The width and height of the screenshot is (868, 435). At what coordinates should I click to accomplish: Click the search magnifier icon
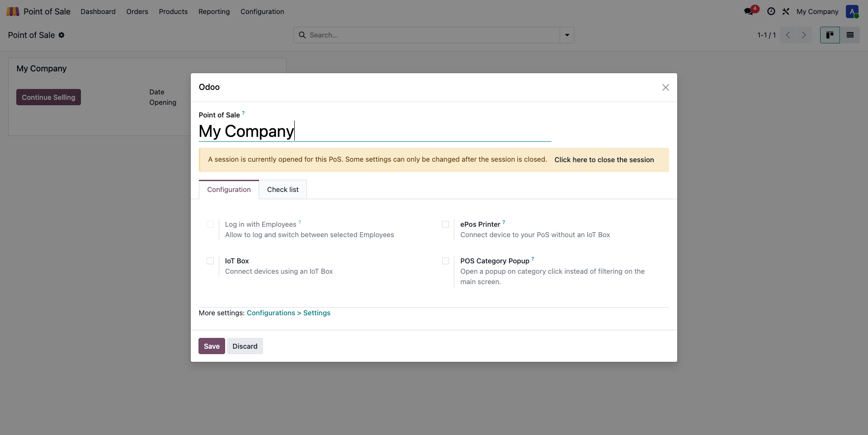point(302,35)
